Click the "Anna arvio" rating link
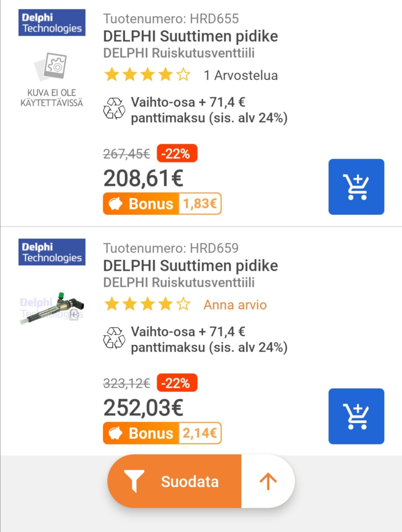The height and width of the screenshot is (532, 402). (235, 305)
